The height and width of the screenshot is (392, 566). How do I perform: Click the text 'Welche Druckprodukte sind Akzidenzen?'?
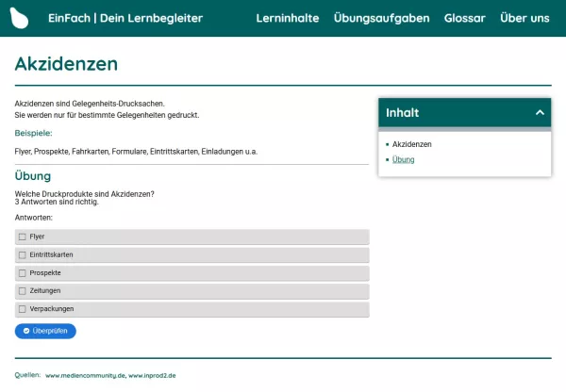click(x=85, y=194)
